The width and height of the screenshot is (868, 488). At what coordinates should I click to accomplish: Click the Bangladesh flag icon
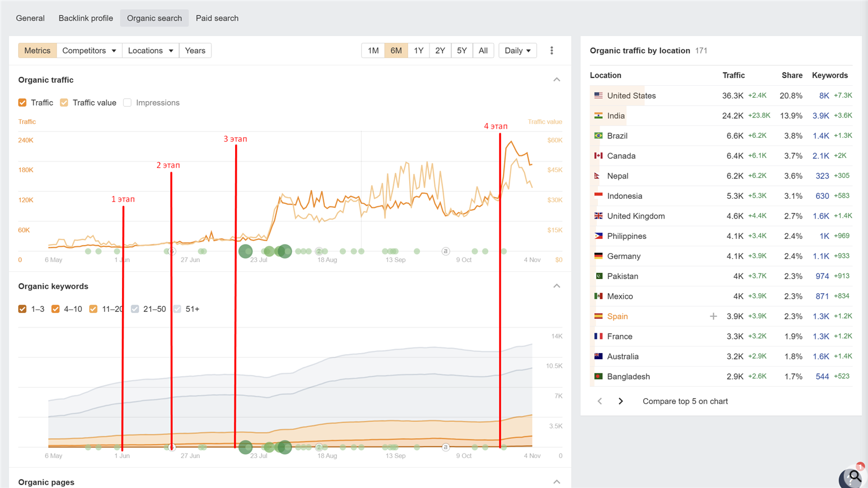(x=598, y=377)
